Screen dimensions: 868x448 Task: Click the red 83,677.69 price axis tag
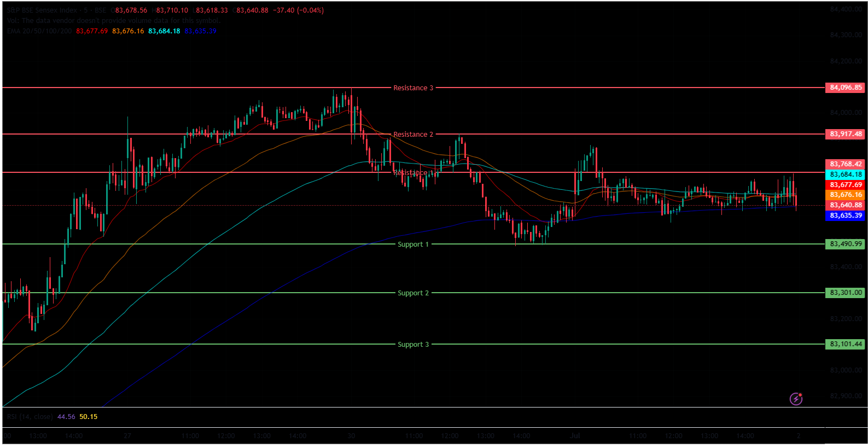click(x=845, y=185)
